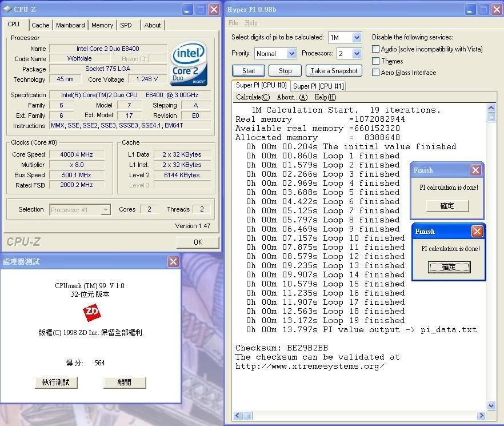The image size is (504, 426).
Task: Click the Bus Speed 500.1 MHz value
Action: (x=77, y=175)
